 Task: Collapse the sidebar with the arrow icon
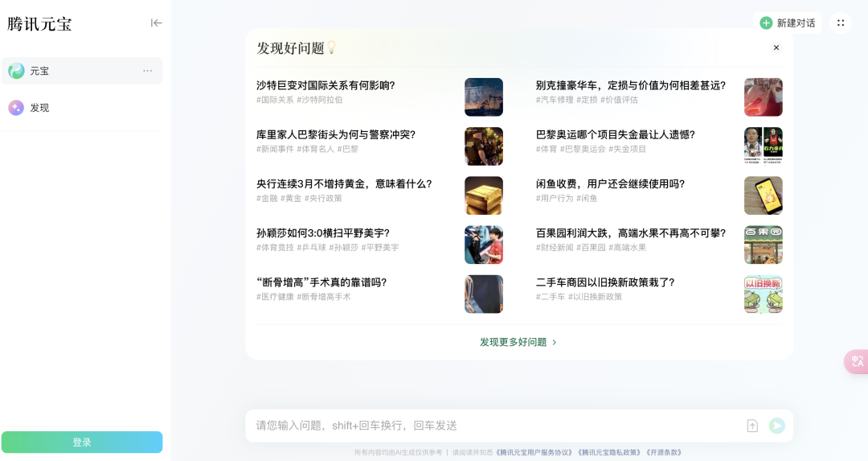click(156, 23)
